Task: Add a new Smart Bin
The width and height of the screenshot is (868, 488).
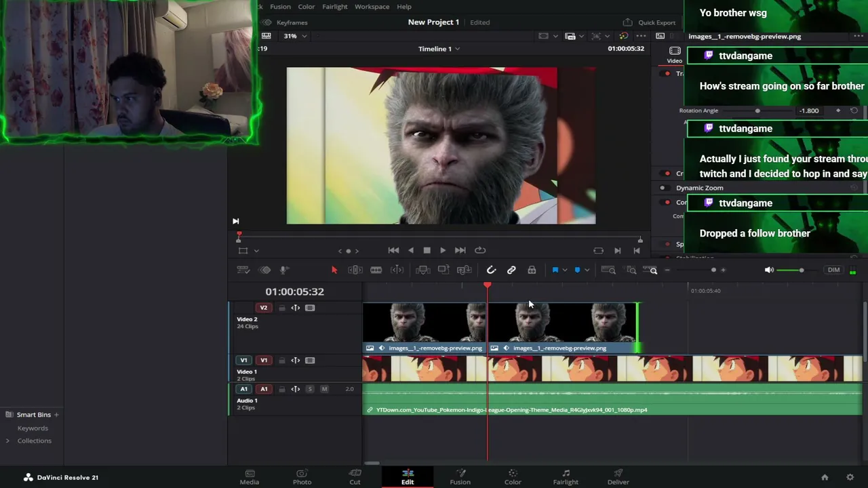Action: click(x=56, y=414)
